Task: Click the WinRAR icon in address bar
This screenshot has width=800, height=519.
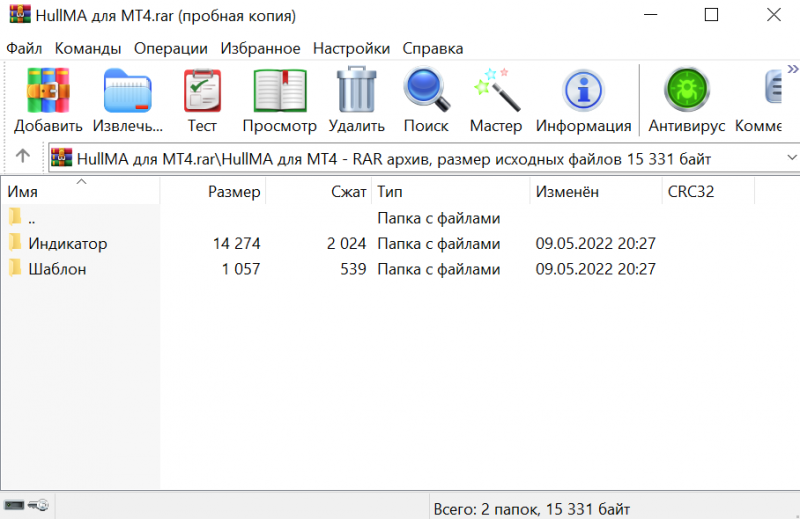Action: [62, 158]
